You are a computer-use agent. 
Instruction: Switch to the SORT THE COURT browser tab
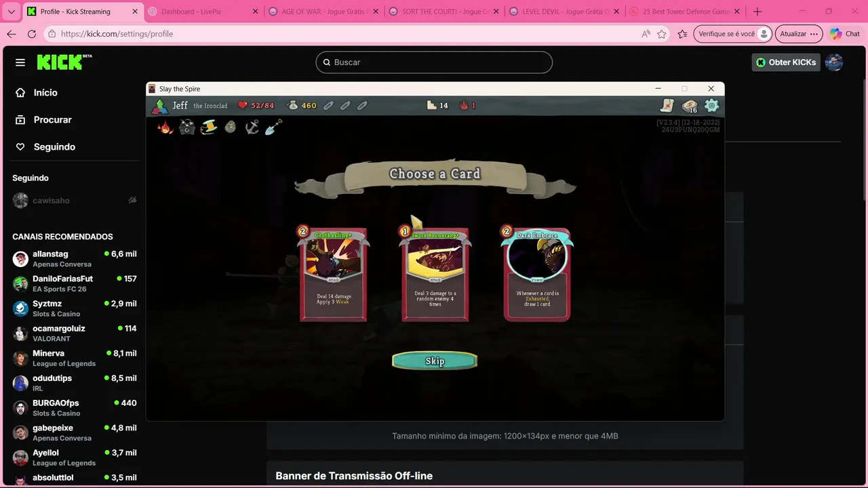[x=443, y=12]
